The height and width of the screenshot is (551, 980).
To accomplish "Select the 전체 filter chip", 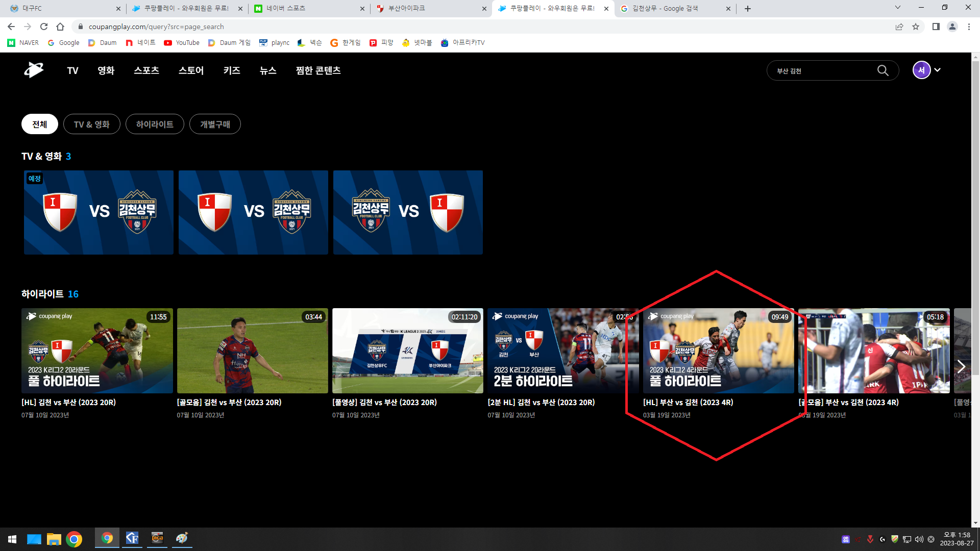I will [40, 124].
